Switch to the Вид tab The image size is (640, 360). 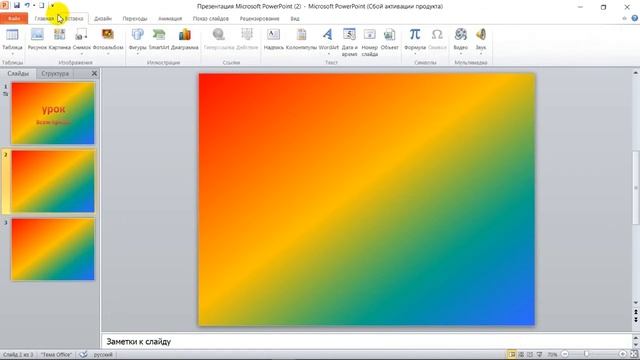[295, 18]
